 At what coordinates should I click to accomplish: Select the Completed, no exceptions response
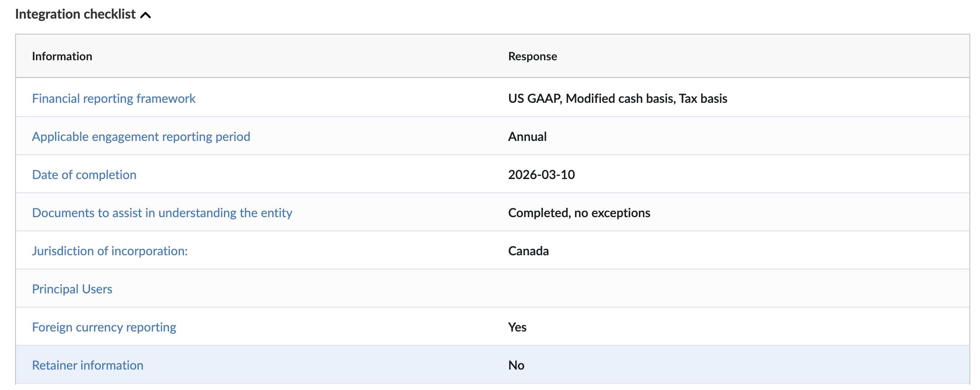[x=579, y=213]
